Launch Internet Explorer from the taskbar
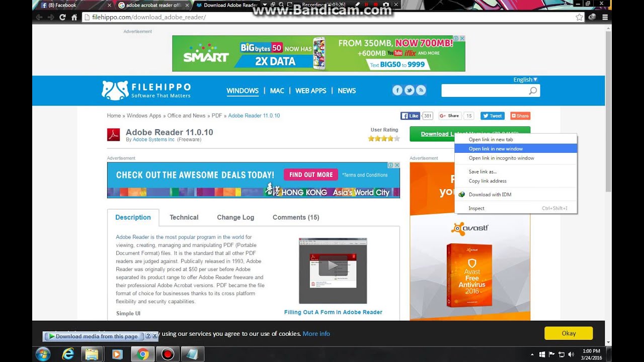The width and height of the screenshot is (644, 362). [x=68, y=354]
